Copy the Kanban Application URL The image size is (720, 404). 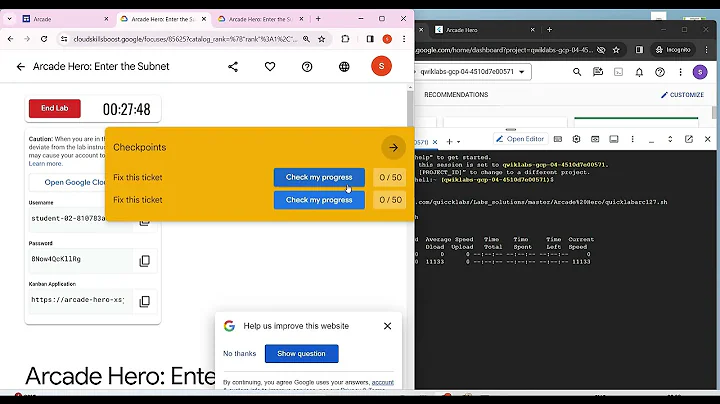145,301
